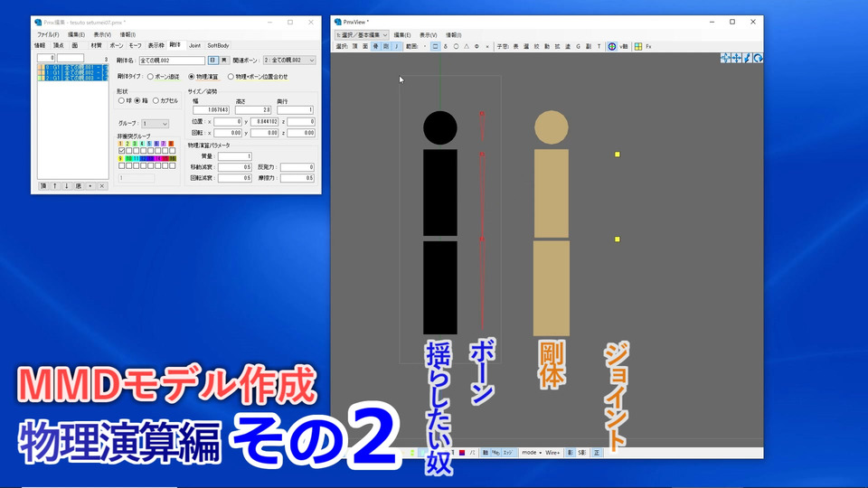The width and height of the screenshot is (868, 488).
Task: Open the 関連ボーン related bone dropdown
Action: [289, 61]
